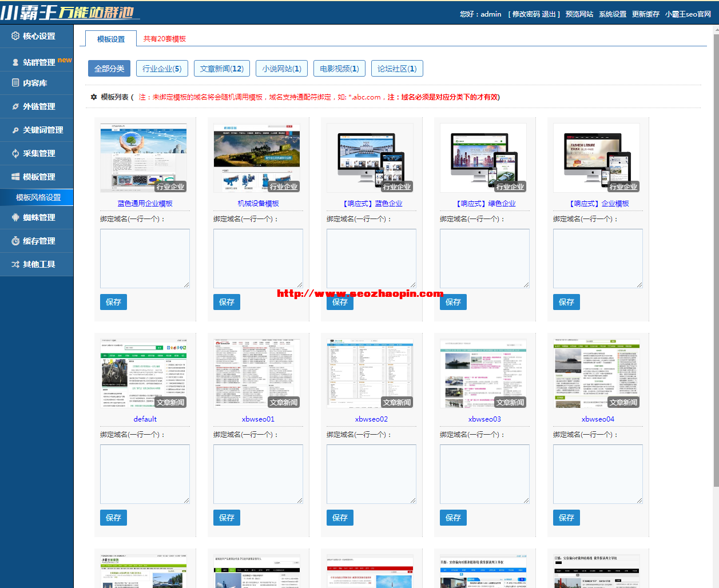This screenshot has height=588, width=719.
Task: Click the vertical page scrollbar
Action: click(x=716, y=257)
